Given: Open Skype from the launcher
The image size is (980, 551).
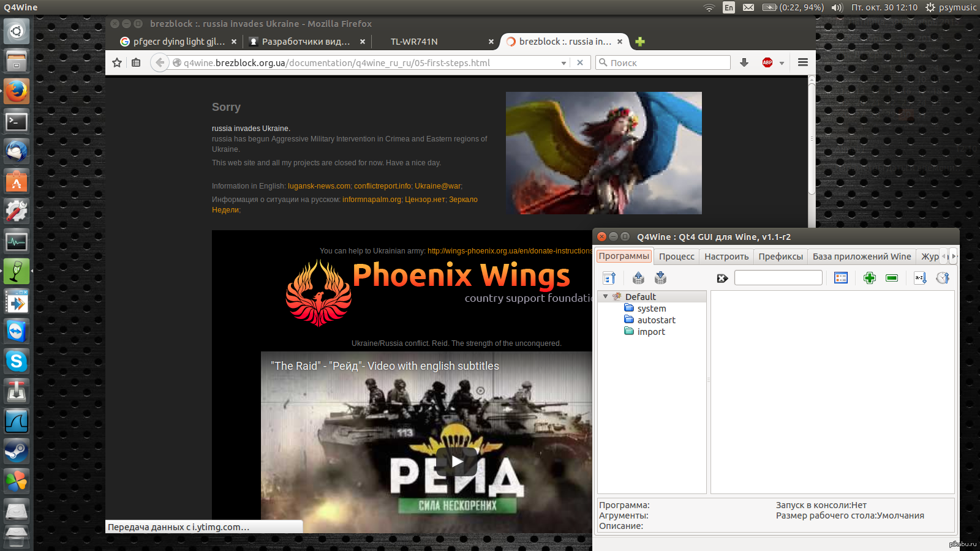Looking at the screenshot, I should [x=17, y=361].
